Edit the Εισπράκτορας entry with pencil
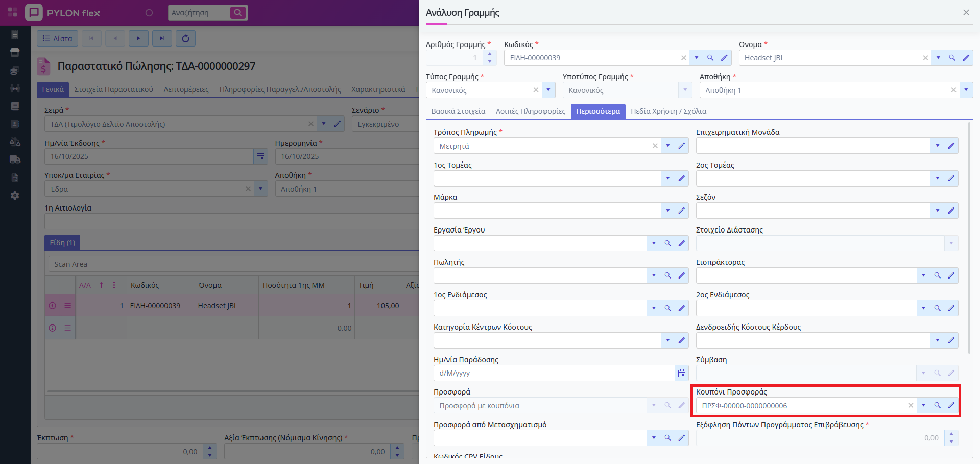 point(951,275)
